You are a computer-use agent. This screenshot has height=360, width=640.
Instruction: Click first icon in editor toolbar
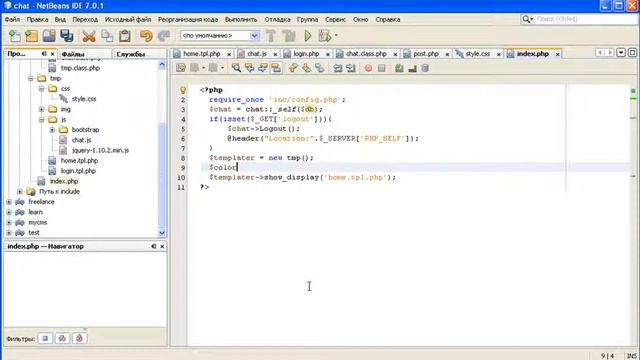point(181,68)
